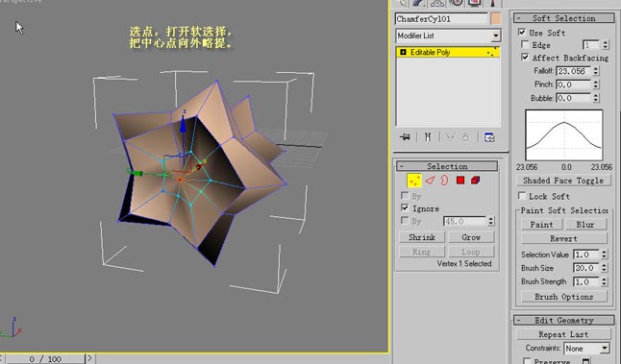Open the Modifier List dropdown
The width and height of the screenshot is (621, 364).
tap(448, 36)
